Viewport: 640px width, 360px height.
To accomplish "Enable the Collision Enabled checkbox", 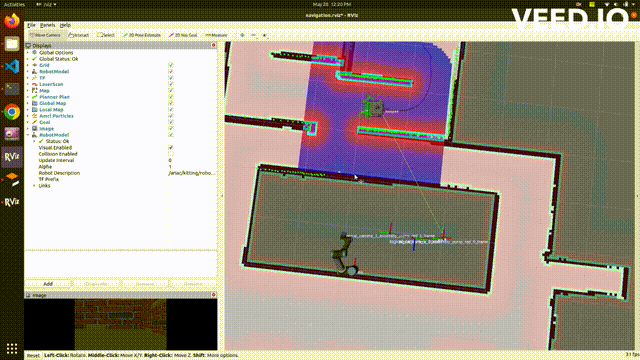I will [x=171, y=154].
